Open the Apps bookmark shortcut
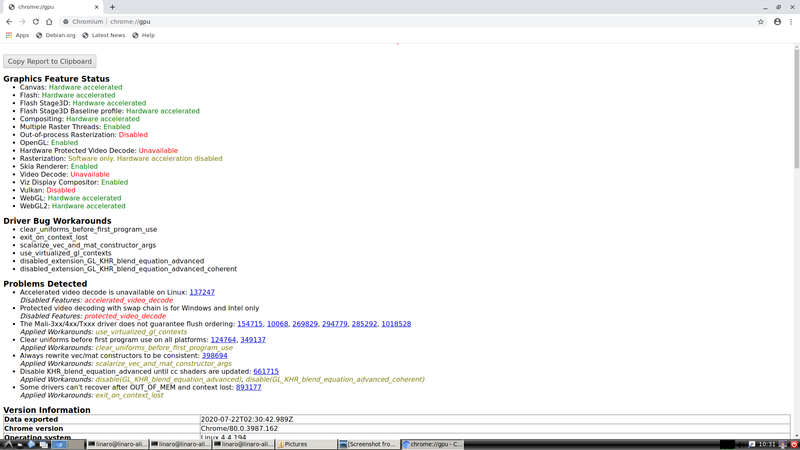Image resolution: width=800 pixels, height=450 pixels. pos(17,35)
